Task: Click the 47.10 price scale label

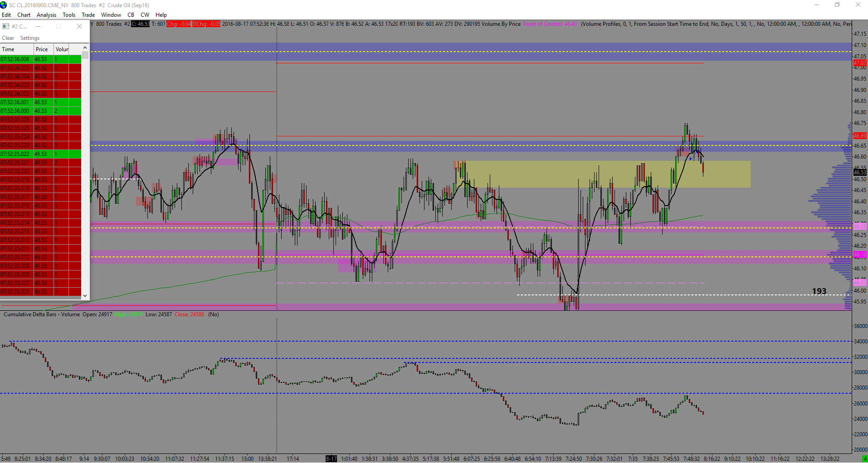Action: click(x=860, y=45)
